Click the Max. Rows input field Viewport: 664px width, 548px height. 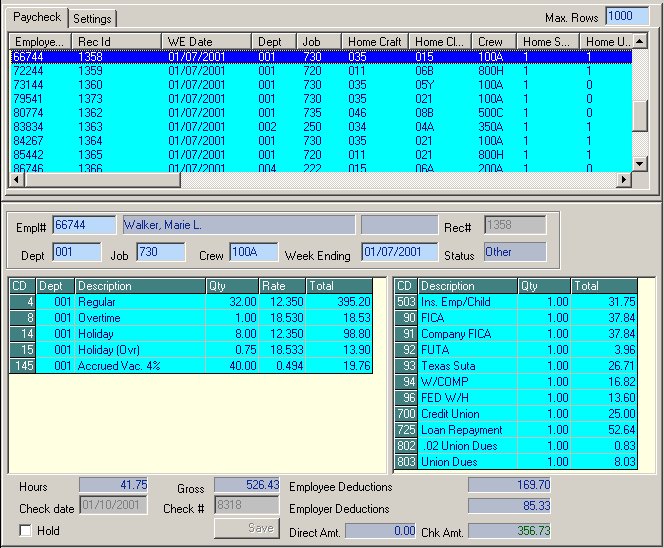(626, 17)
